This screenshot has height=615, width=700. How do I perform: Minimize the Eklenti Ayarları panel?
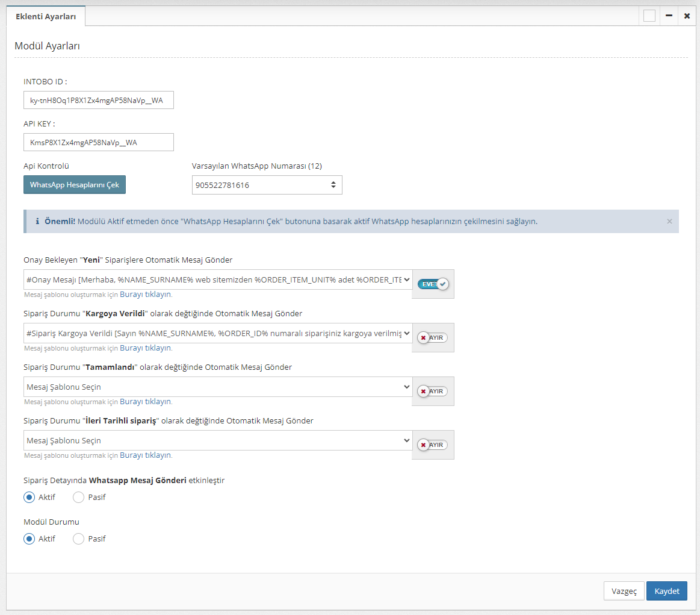pyautogui.click(x=669, y=16)
